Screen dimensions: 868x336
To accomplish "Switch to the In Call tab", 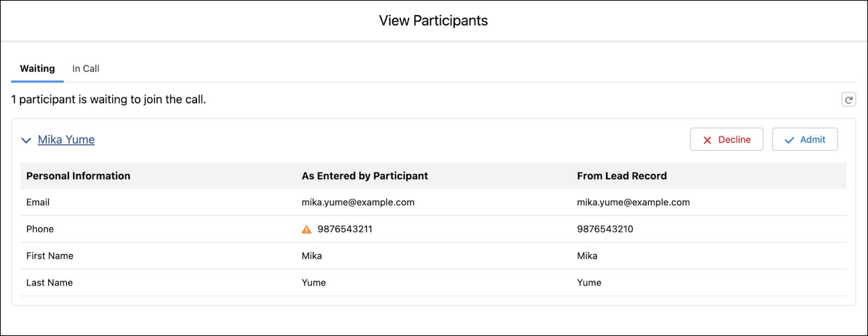I will click(86, 69).
